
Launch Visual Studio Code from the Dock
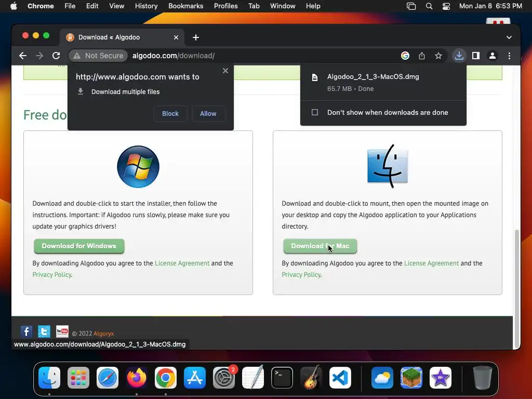[340, 378]
